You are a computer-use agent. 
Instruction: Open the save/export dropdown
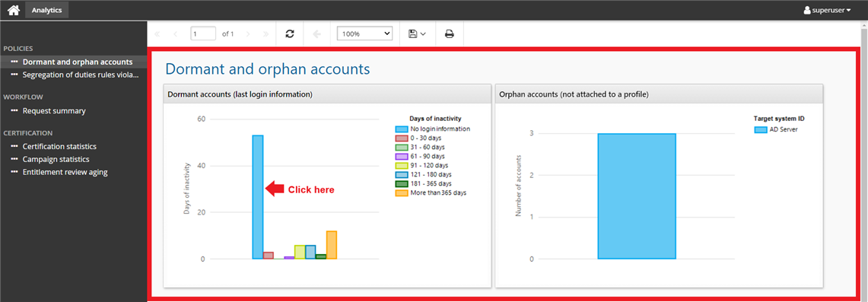click(x=417, y=33)
